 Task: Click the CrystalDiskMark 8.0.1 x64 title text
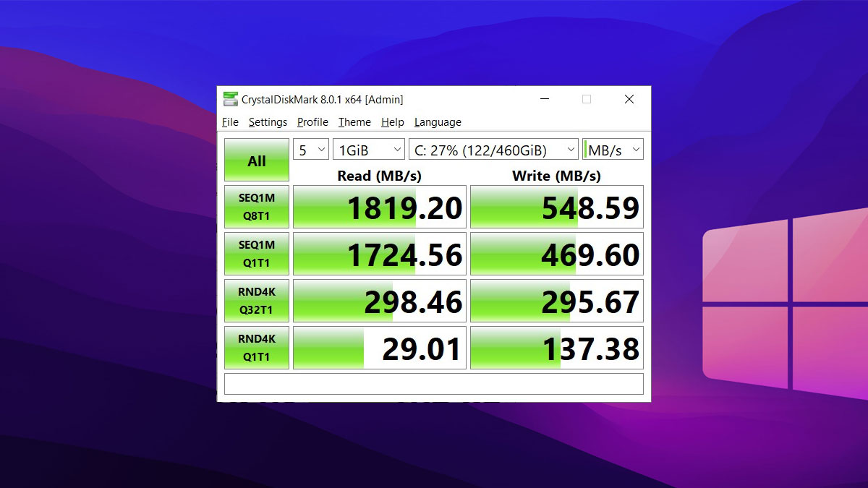tap(323, 100)
